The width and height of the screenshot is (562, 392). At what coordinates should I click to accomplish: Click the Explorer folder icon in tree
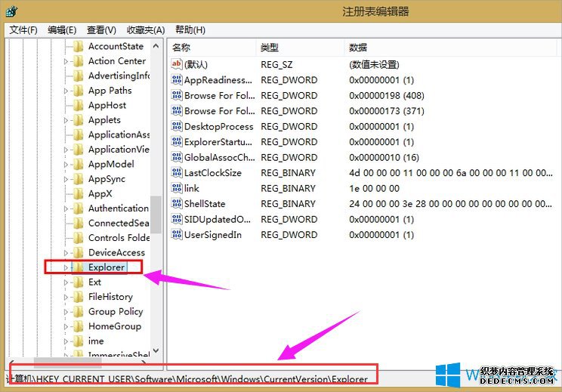click(78, 267)
